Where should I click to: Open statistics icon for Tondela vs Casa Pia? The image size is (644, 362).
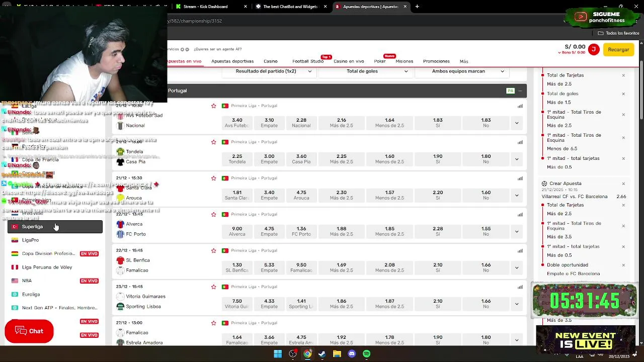520,142
